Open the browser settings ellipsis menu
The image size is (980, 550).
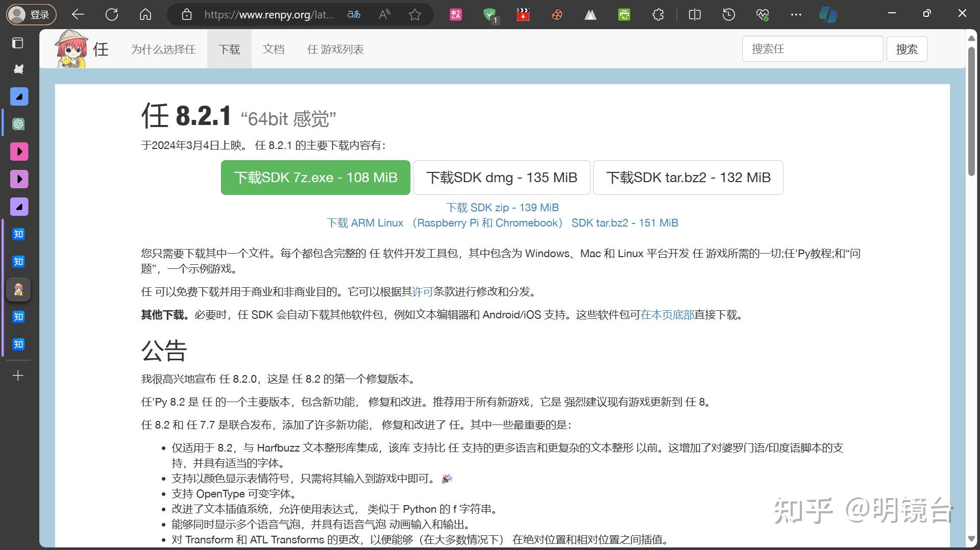(796, 14)
